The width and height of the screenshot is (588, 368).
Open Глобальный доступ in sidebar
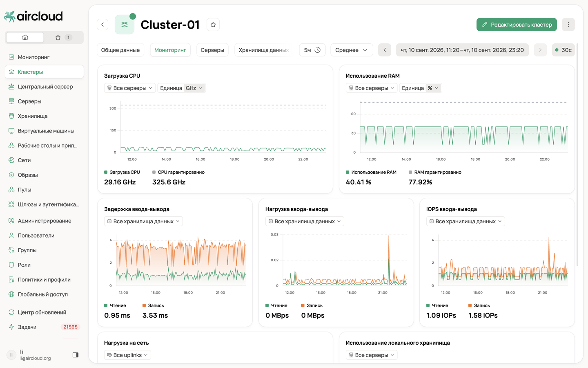tap(44, 294)
